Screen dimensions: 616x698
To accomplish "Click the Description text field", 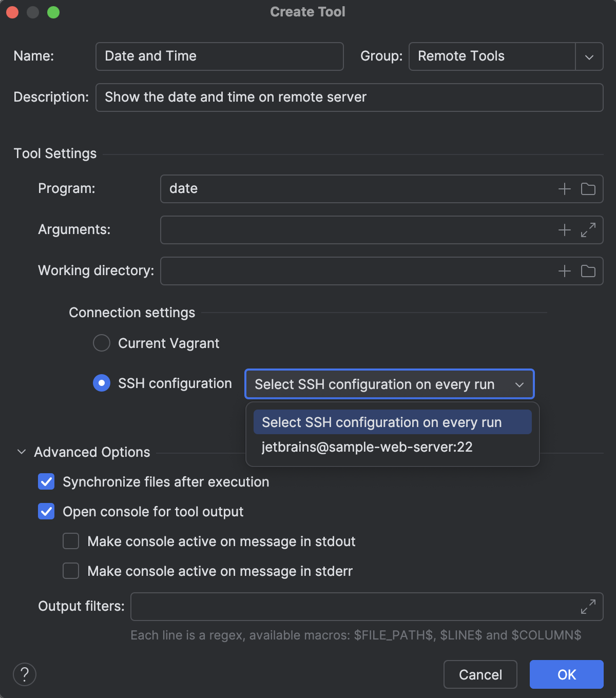I will pyautogui.click(x=349, y=98).
